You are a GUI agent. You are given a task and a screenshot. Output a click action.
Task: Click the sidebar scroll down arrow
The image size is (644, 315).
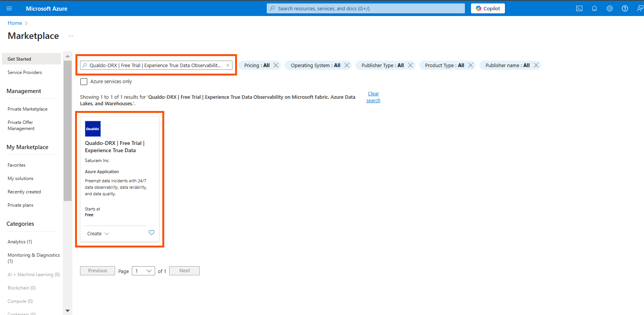[x=67, y=311]
